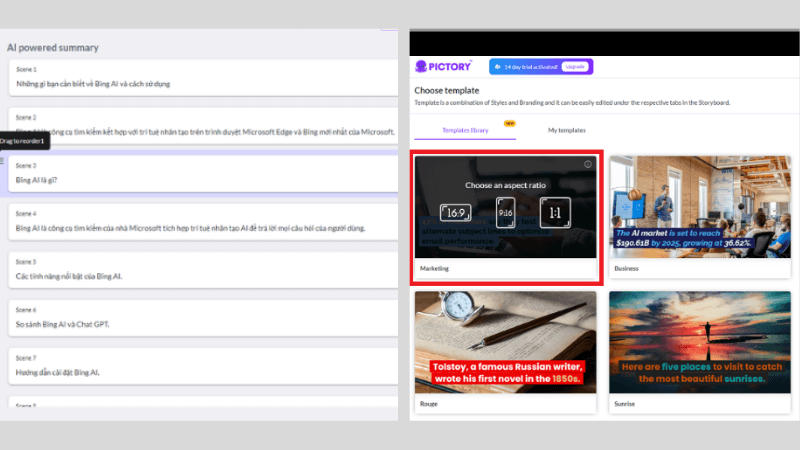Select Scene 6 'So sánh Bing AI và Chat GPT'
This screenshot has height=450, width=800.
[62, 324]
